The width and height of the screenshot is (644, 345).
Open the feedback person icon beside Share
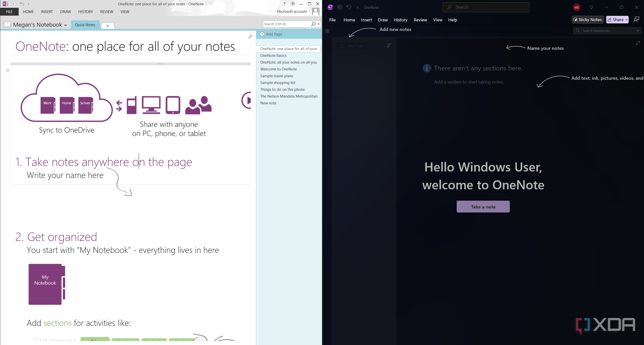point(636,20)
